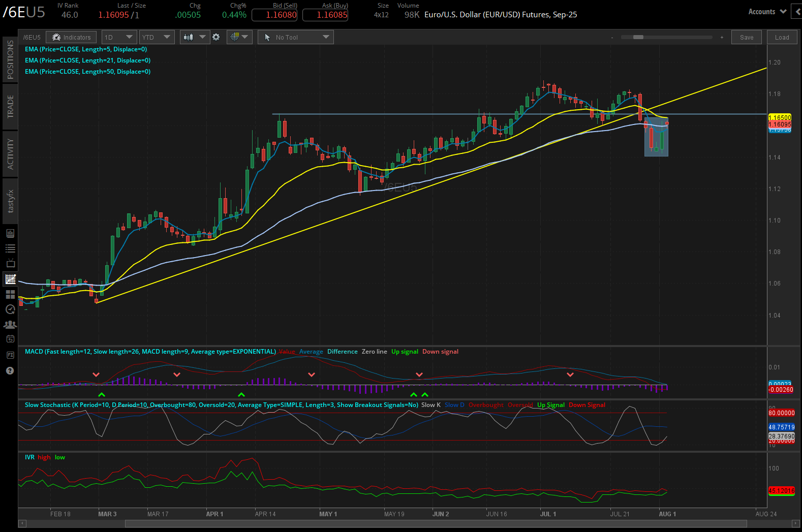
Task: Open the list view sidebar icon
Action: pyautogui.click(x=10, y=248)
